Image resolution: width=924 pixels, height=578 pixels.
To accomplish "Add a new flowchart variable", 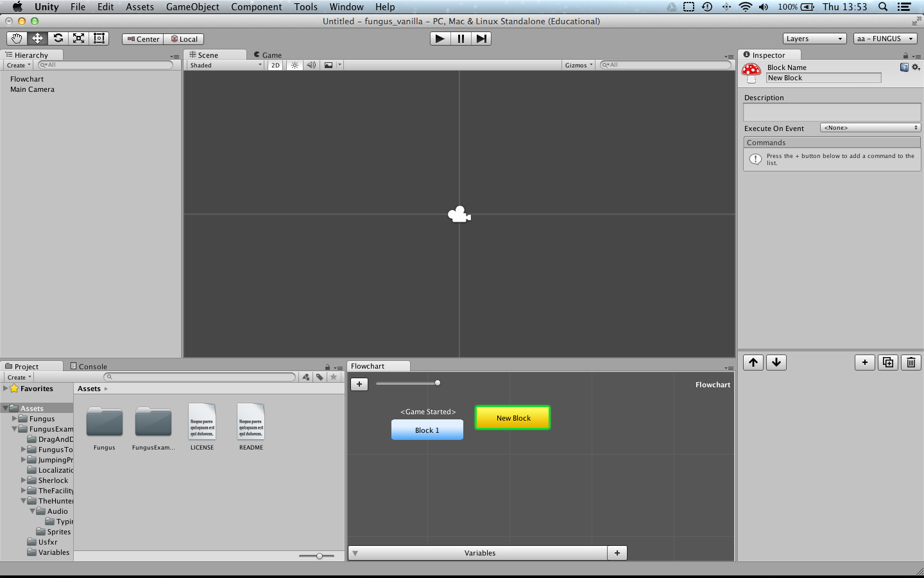I will click(x=617, y=553).
